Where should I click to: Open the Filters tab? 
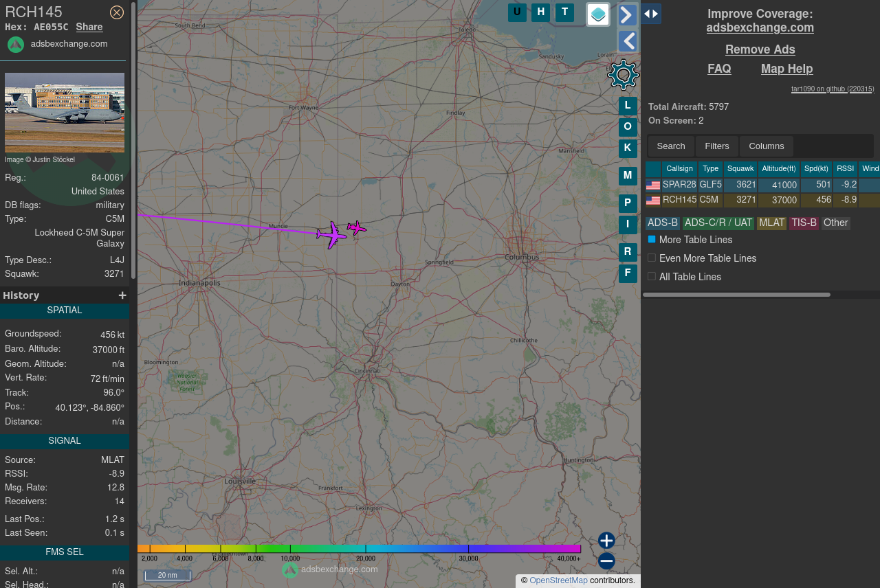coord(717,146)
